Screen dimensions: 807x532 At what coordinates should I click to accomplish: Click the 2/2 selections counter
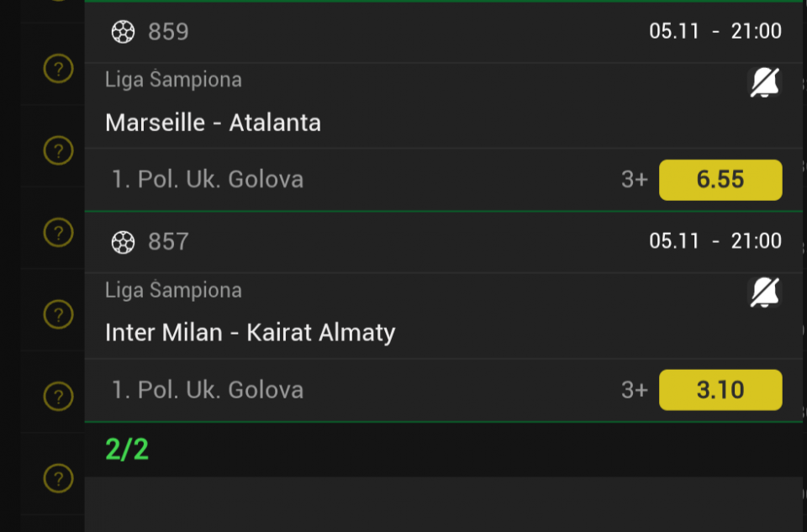click(x=127, y=450)
